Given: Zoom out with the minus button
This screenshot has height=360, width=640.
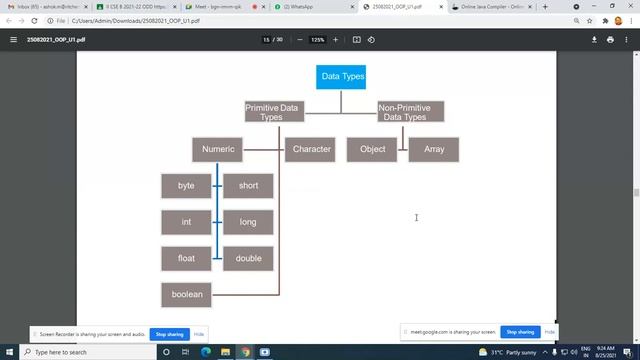Looking at the screenshot, I should (x=300, y=40).
